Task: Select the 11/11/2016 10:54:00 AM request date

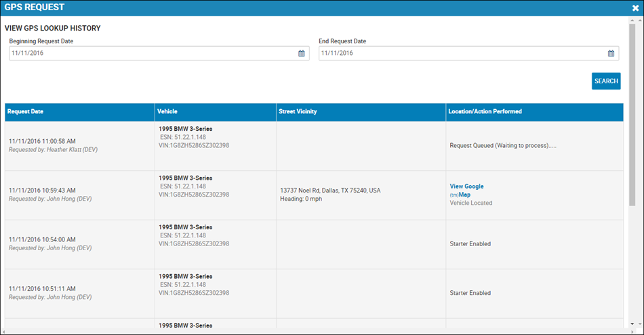Action: [x=42, y=239]
